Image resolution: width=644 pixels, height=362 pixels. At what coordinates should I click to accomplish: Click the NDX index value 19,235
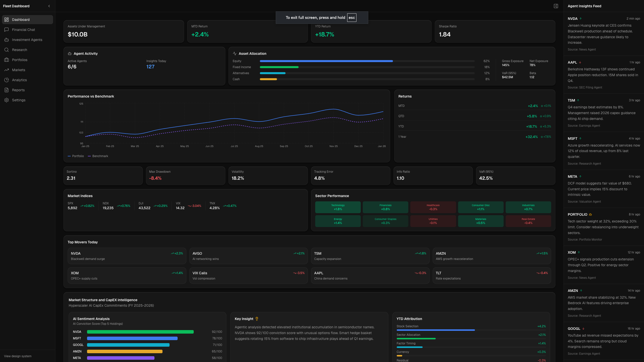point(108,208)
